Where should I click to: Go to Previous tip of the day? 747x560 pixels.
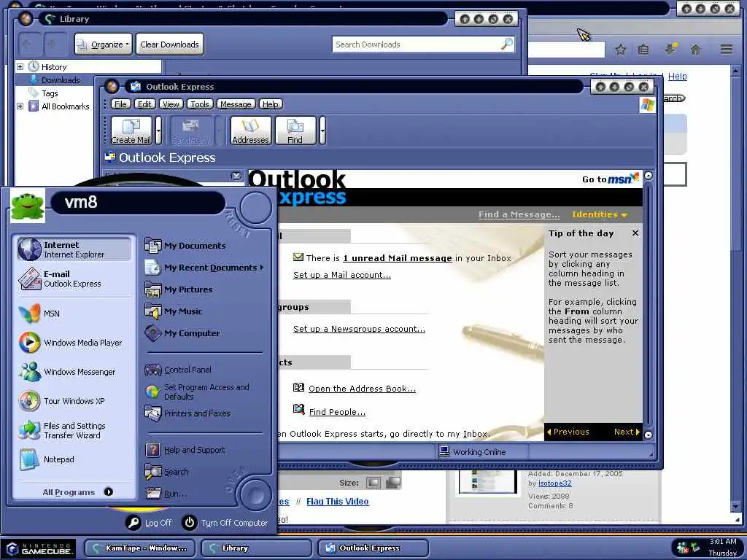(x=568, y=432)
